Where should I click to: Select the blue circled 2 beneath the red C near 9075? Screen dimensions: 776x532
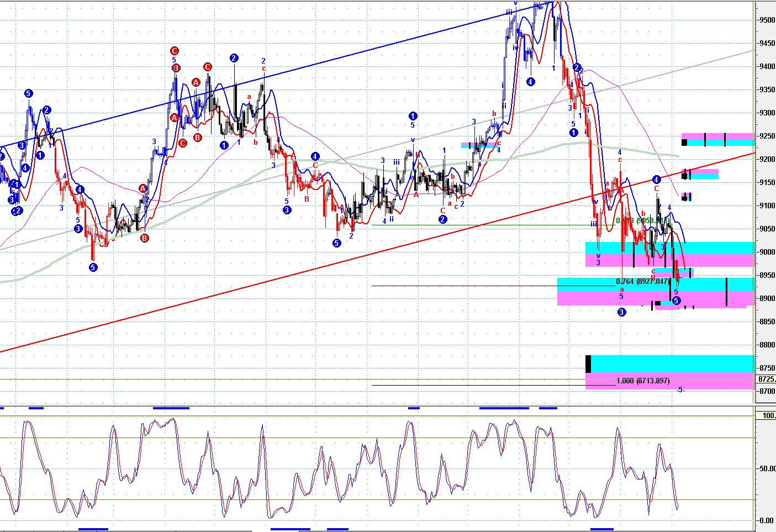coord(442,219)
